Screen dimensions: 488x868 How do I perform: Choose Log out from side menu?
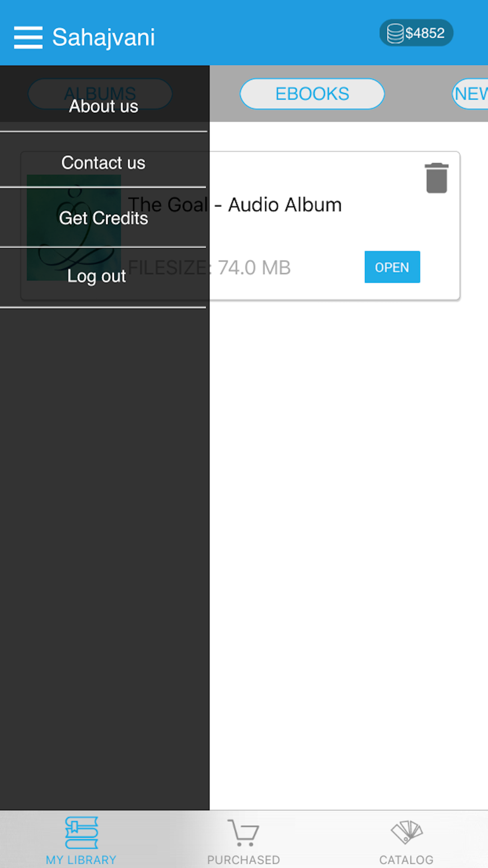pos(97,276)
